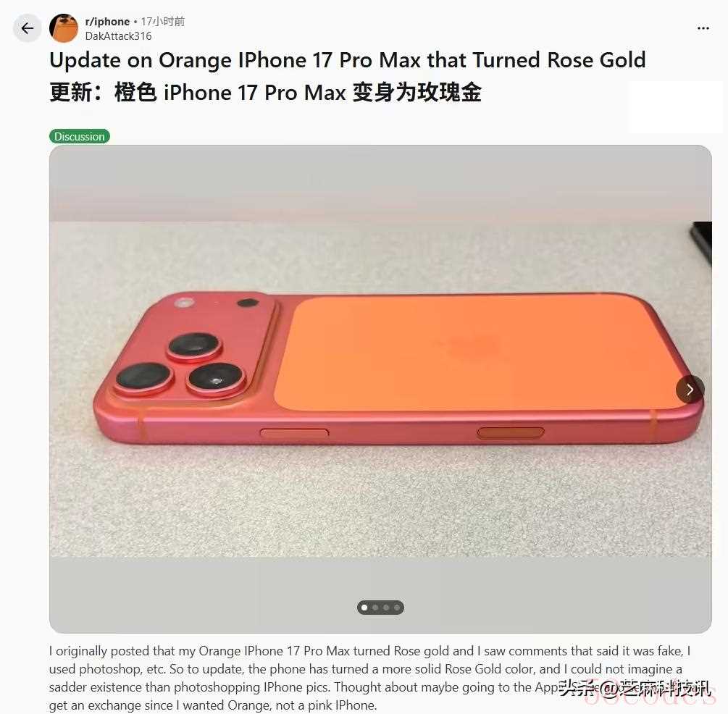
Task: Visit the r/iphone community link
Action: [x=107, y=22]
